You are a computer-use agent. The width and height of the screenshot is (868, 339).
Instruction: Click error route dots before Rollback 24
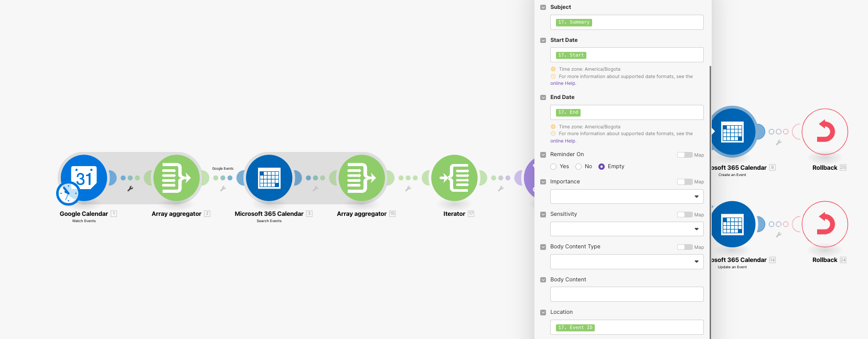(x=779, y=224)
